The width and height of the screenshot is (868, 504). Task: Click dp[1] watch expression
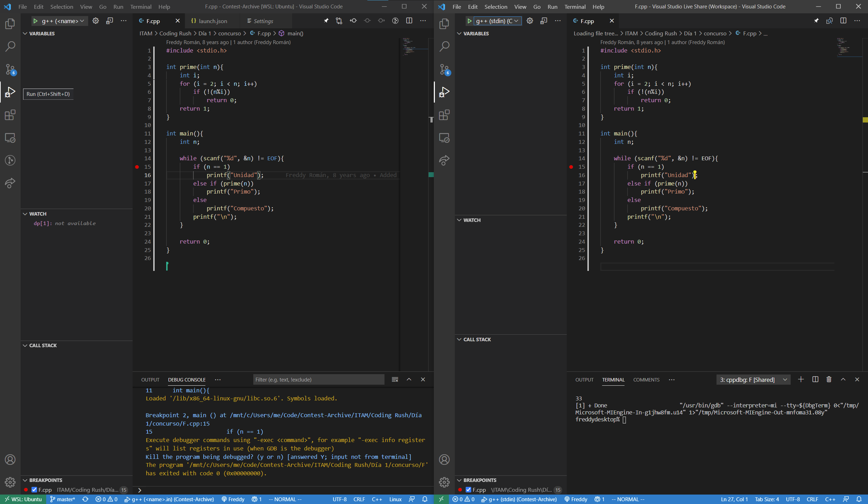tap(65, 223)
